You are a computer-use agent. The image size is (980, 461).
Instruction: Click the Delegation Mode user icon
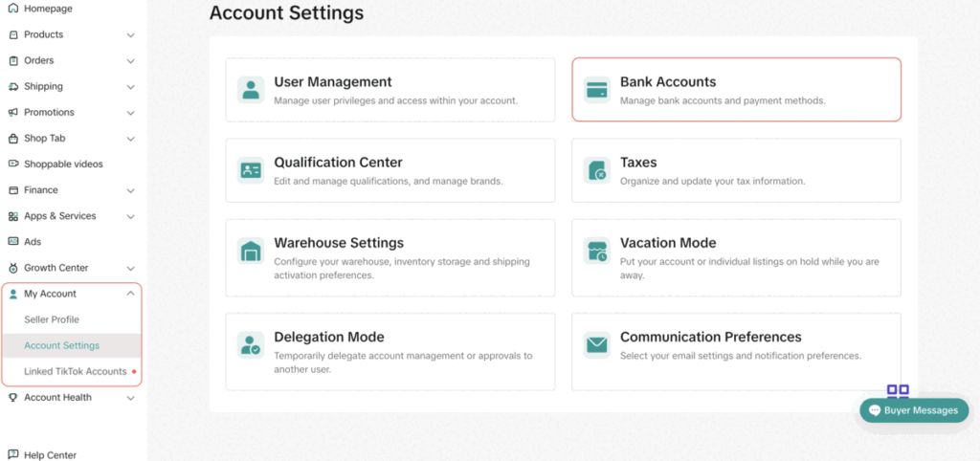tap(251, 344)
